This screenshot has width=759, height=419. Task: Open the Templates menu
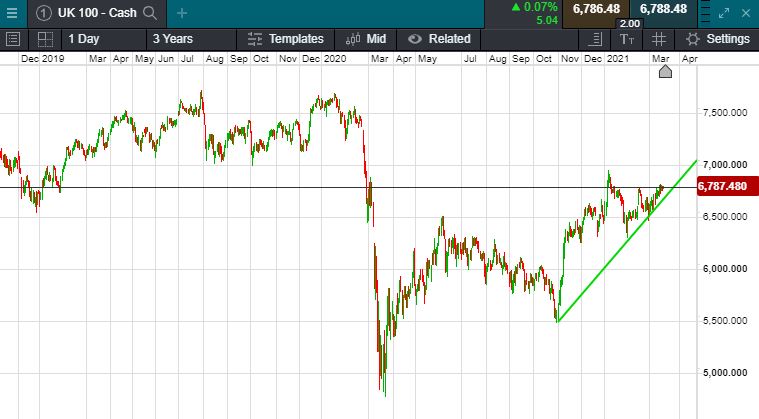(x=285, y=39)
